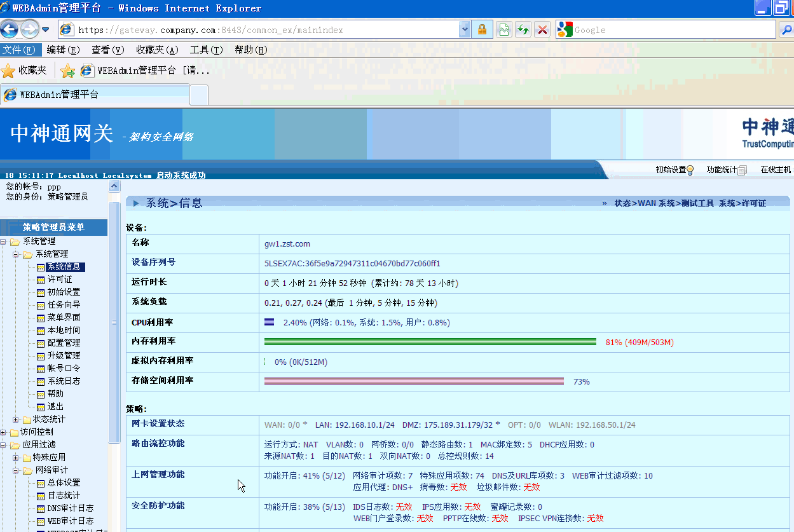Switch to the WEBAdmin管理平台 browser tab
Viewport: 794px width, 532px height.
point(95,95)
